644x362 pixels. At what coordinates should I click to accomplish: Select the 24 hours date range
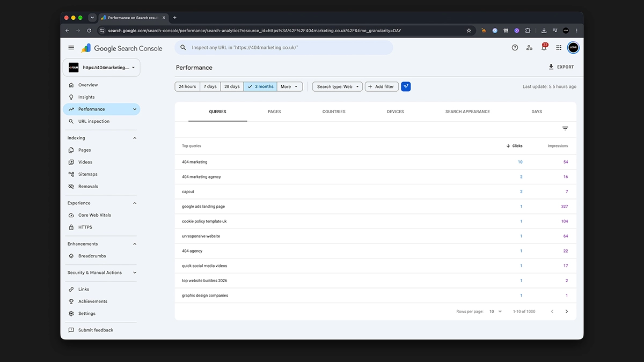click(x=187, y=86)
